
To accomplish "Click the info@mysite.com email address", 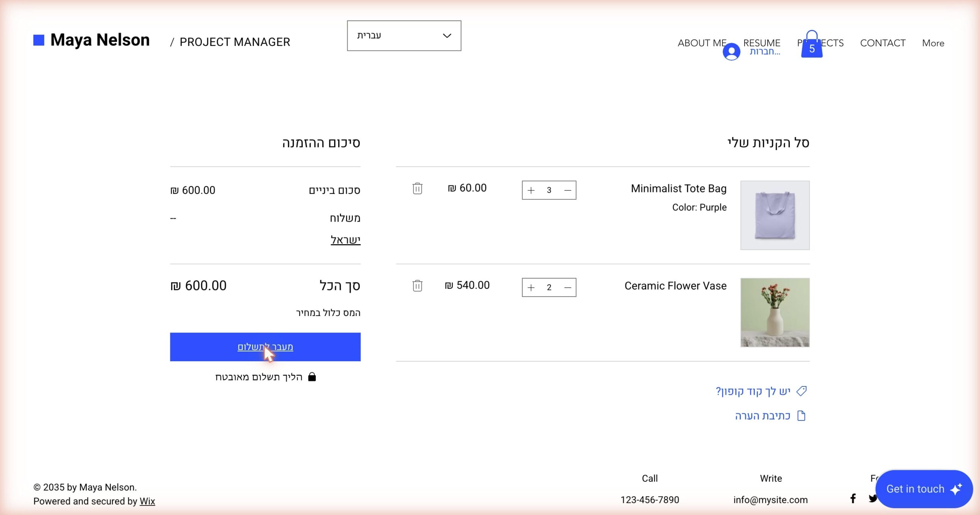I will coord(770,500).
